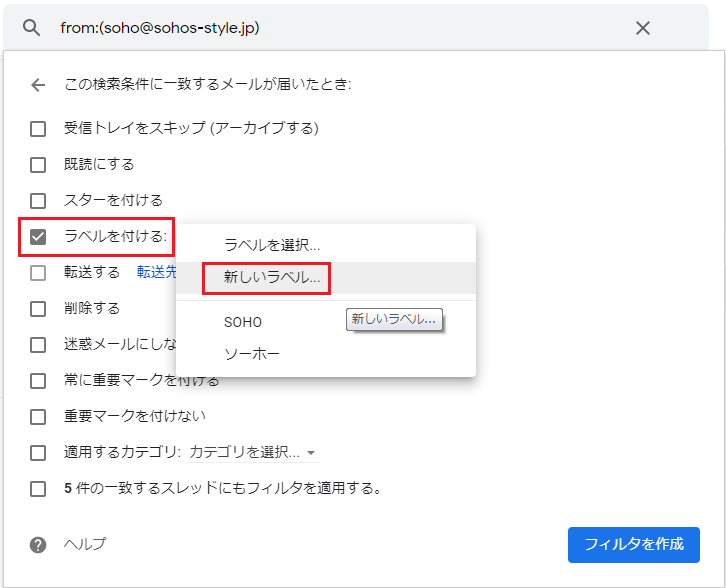Viewport: 726px width, 588px height.
Task: Go back using the left arrow icon
Action: point(38,85)
